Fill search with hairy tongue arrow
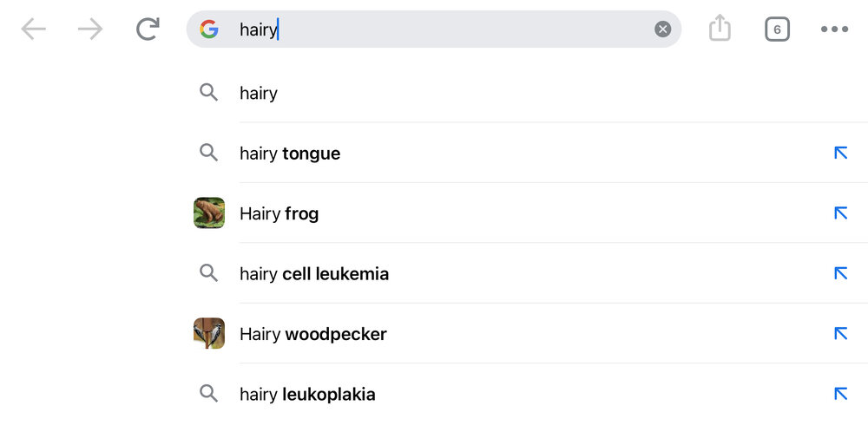 [840, 154]
